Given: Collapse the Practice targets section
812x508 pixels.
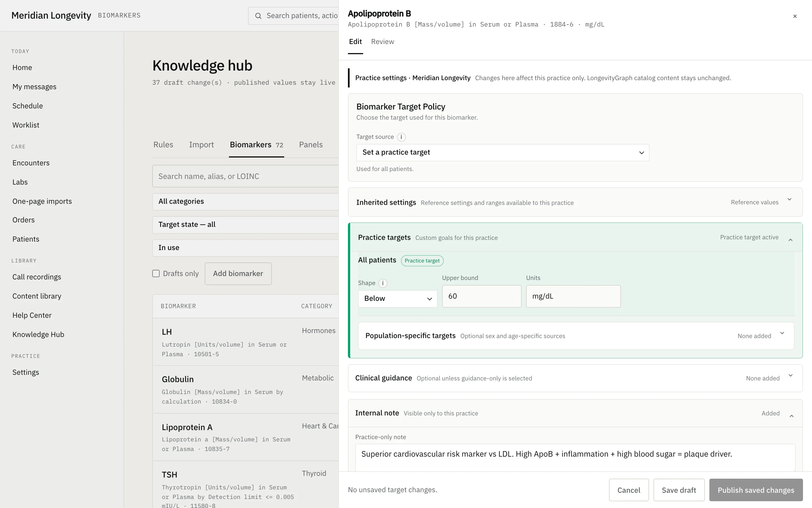Looking at the screenshot, I should coord(576,238).
